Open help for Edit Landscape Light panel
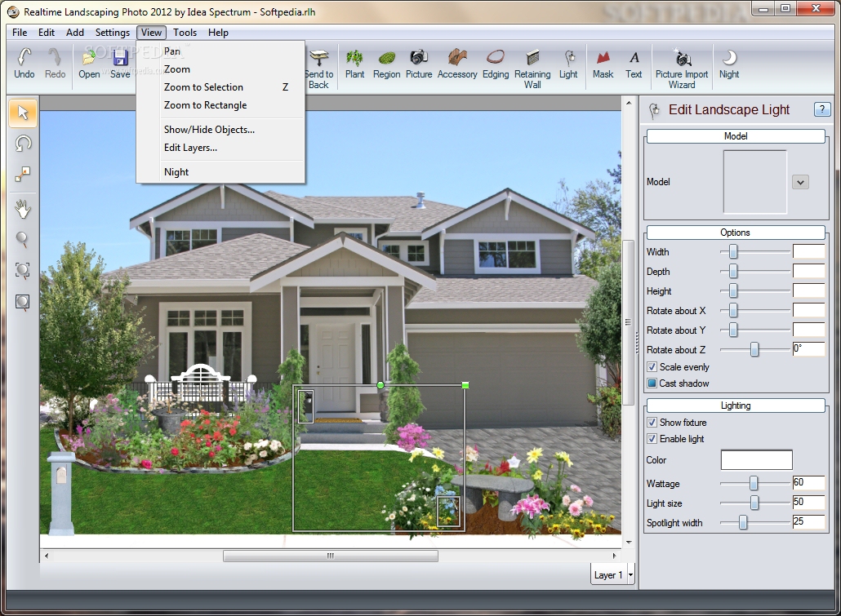Image resolution: width=841 pixels, height=616 pixels. click(821, 109)
